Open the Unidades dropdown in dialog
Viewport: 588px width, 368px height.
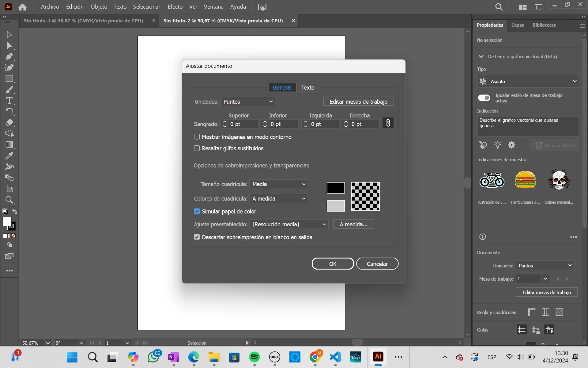tap(248, 102)
